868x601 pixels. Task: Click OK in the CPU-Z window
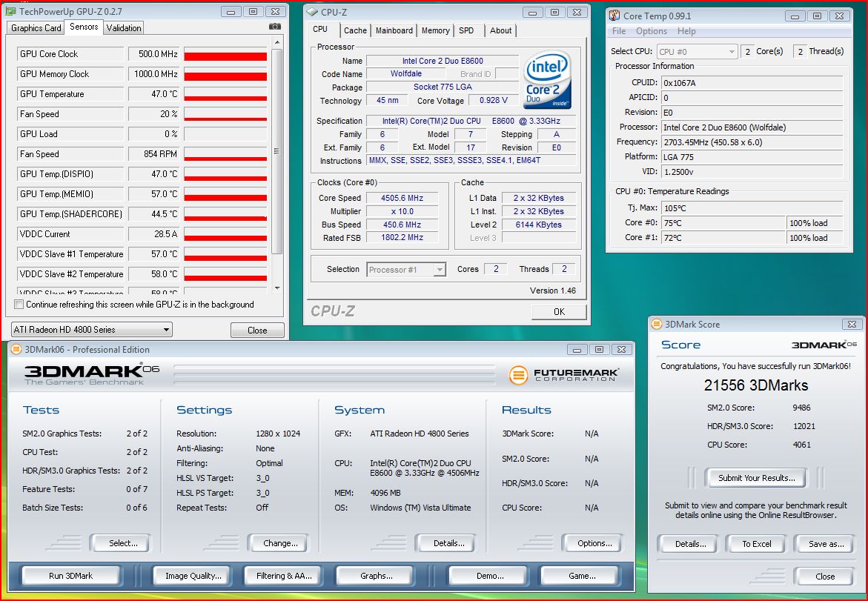point(559,311)
